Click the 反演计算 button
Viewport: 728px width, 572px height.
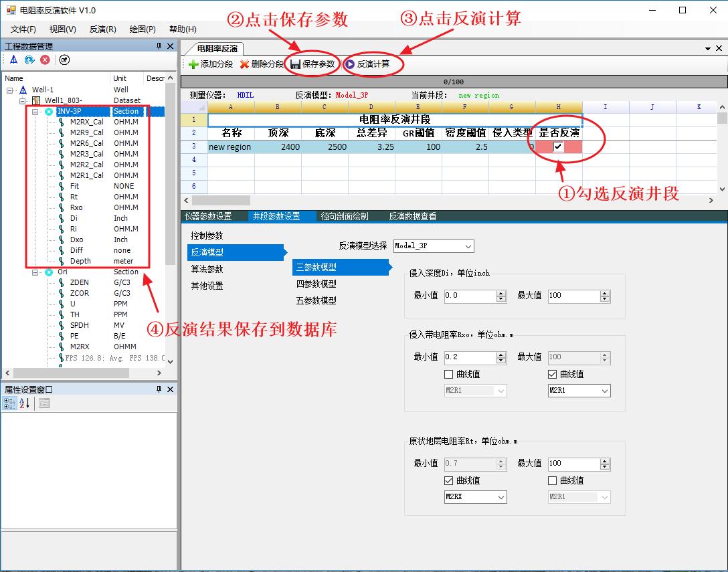click(367, 64)
